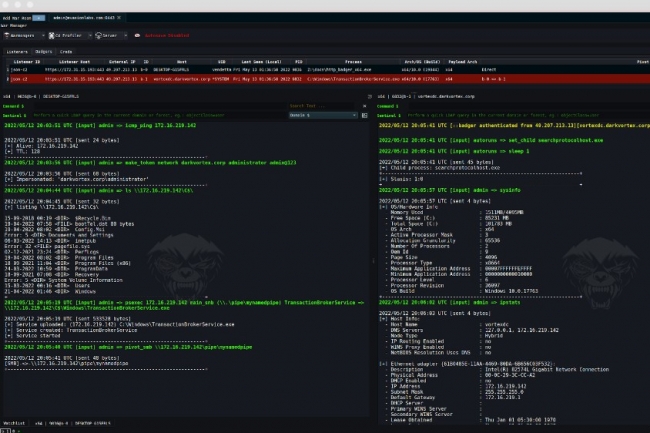Select the vortexdc.darkvortex.corp console tab header
Screen dimensions: 650x433
point(426,97)
